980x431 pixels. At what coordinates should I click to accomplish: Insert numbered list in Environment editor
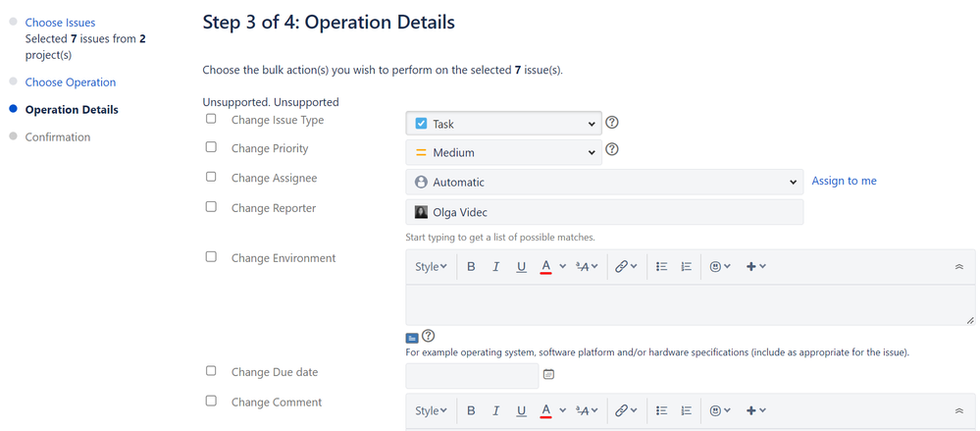(x=687, y=266)
